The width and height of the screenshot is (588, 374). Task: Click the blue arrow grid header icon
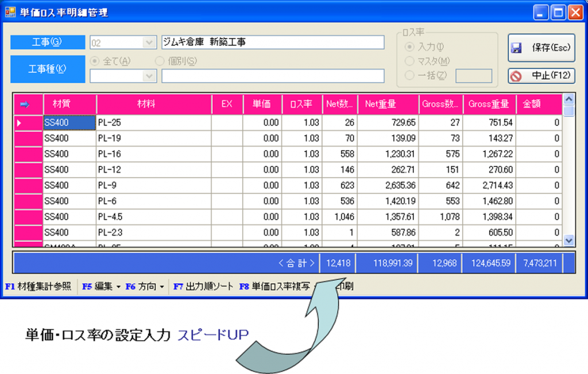[x=25, y=105]
